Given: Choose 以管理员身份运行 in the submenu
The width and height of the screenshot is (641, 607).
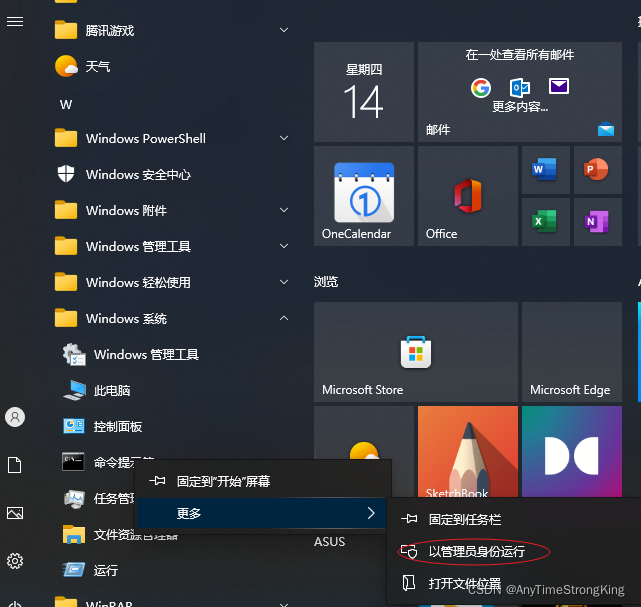Looking at the screenshot, I should [514, 551].
